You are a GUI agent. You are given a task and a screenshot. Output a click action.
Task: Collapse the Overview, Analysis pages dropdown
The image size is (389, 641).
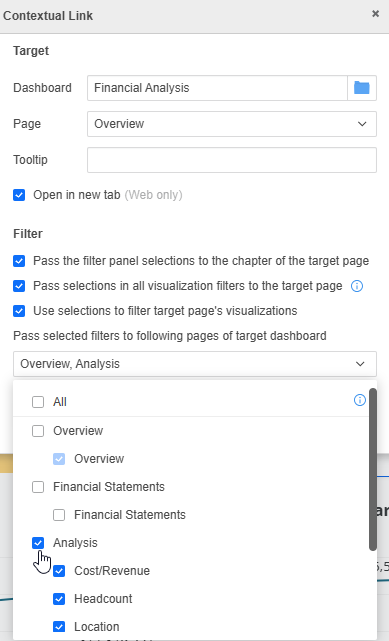[195, 364]
